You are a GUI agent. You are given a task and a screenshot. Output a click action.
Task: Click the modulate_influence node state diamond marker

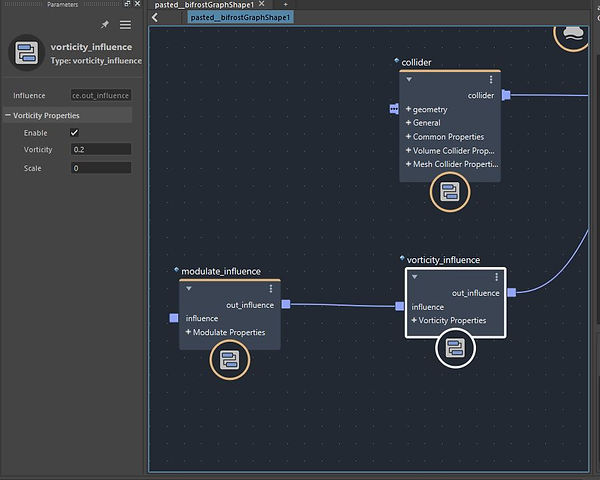click(x=176, y=269)
